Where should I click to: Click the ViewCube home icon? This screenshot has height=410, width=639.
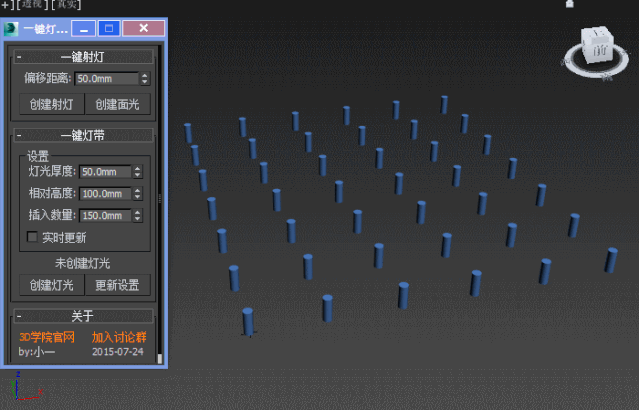pyautogui.click(x=570, y=4)
